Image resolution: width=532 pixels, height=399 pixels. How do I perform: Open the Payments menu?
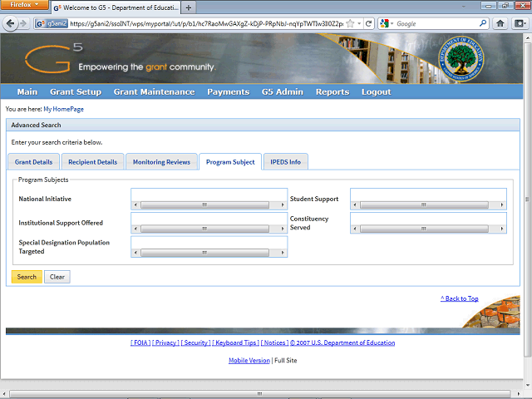[x=228, y=92]
